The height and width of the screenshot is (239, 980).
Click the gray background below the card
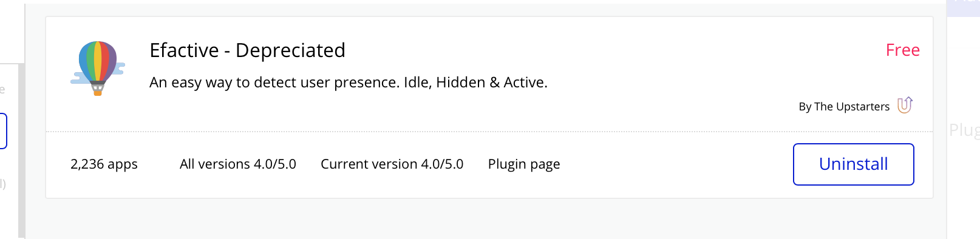(486, 220)
